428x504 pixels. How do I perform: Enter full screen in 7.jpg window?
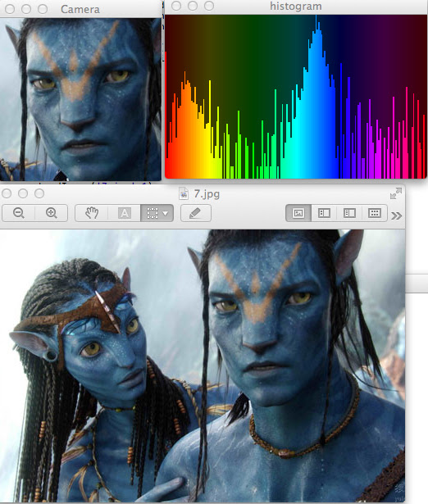[x=396, y=193]
